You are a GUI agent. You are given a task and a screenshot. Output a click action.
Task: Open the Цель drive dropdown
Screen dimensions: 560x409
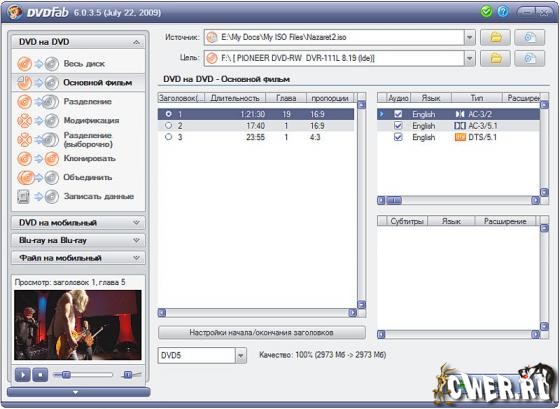point(470,58)
